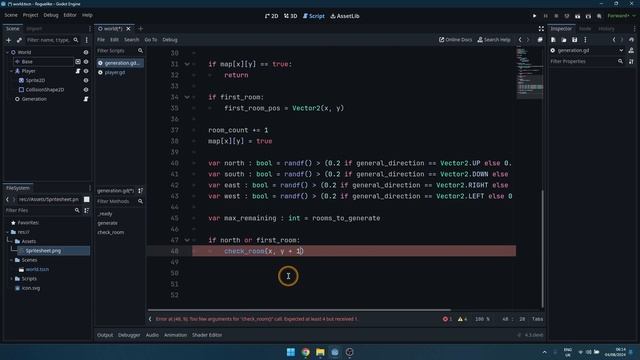Open the top Debug menu
The height and width of the screenshot is (360, 640).
(x=51, y=15)
